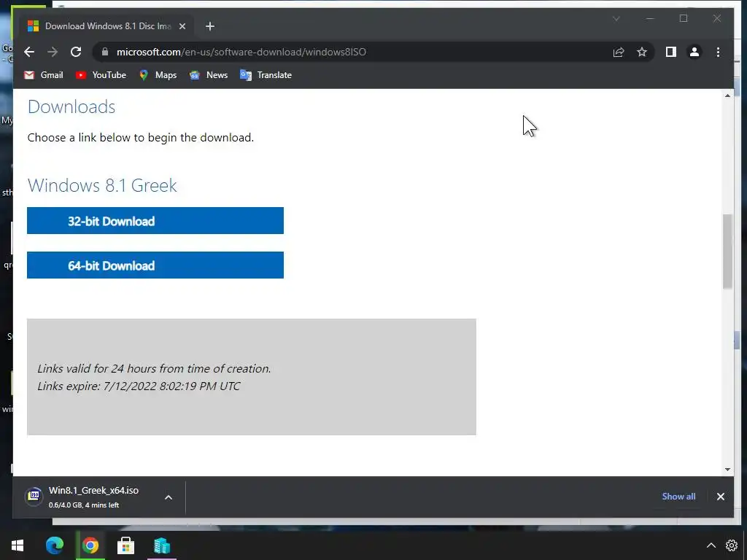747x560 pixels.
Task: Bookmark this page with the star icon
Action: click(x=642, y=52)
